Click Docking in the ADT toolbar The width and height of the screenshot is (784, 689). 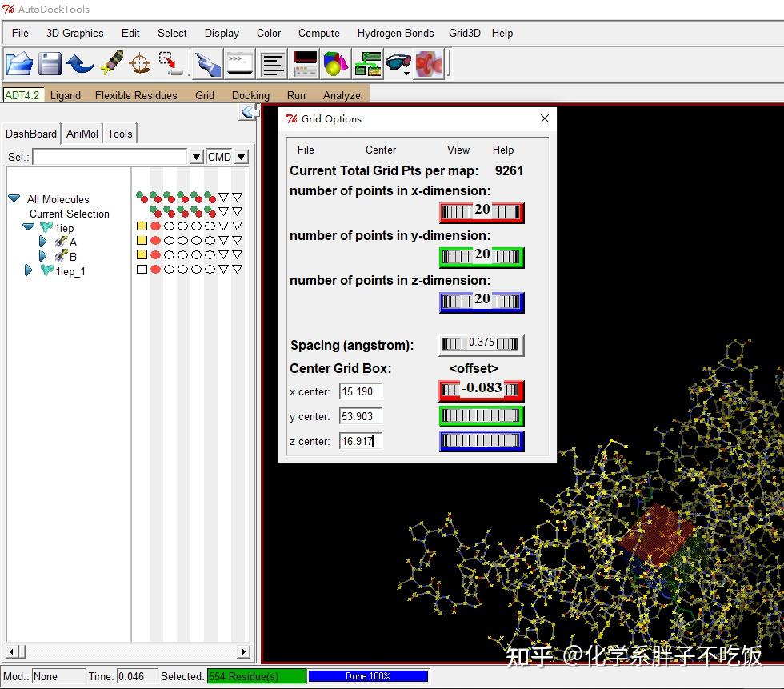(250, 95)
